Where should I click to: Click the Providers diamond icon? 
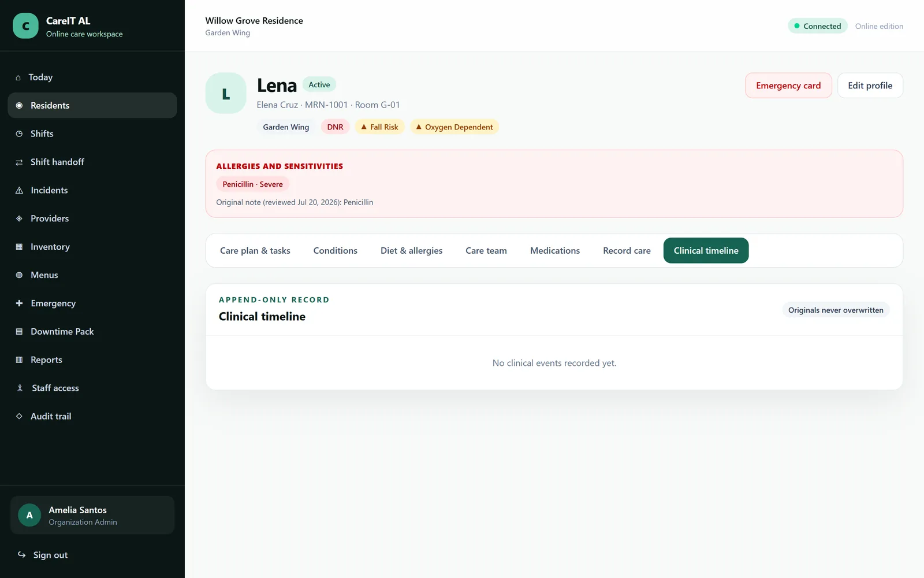[19, 218]
